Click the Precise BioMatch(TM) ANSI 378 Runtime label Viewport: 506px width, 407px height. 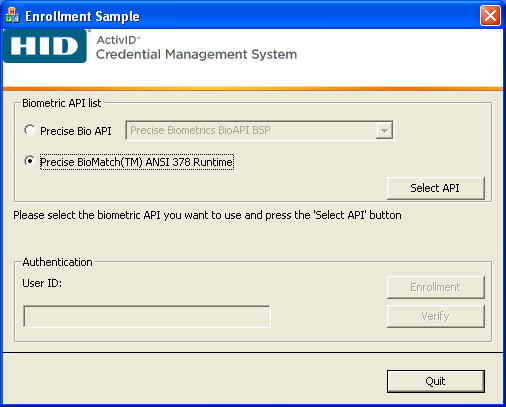tap(137, 162)
